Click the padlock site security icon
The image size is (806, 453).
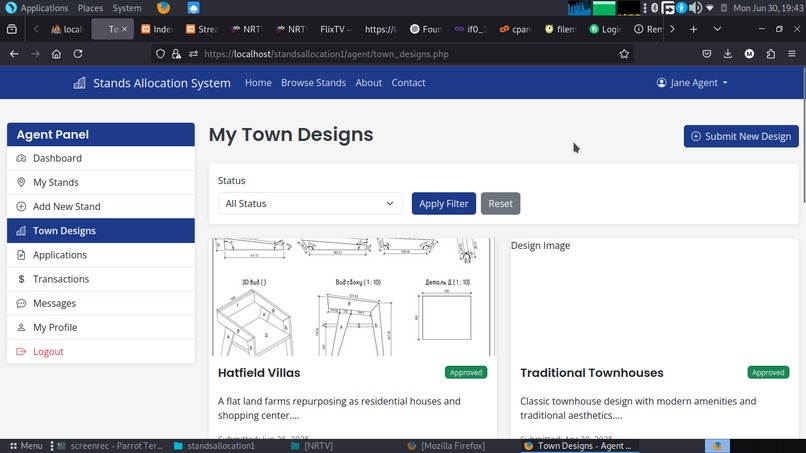[176, 54]
